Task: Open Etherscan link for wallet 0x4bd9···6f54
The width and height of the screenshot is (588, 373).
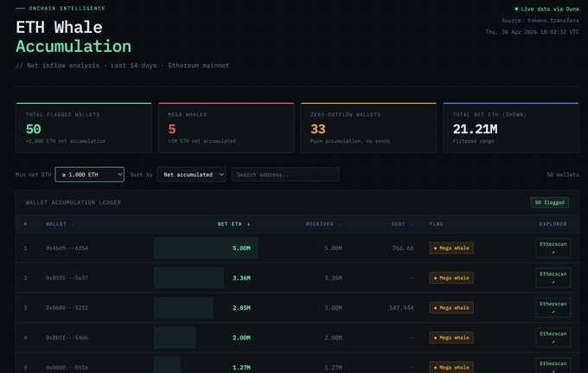Action: [x=553, y=248]
